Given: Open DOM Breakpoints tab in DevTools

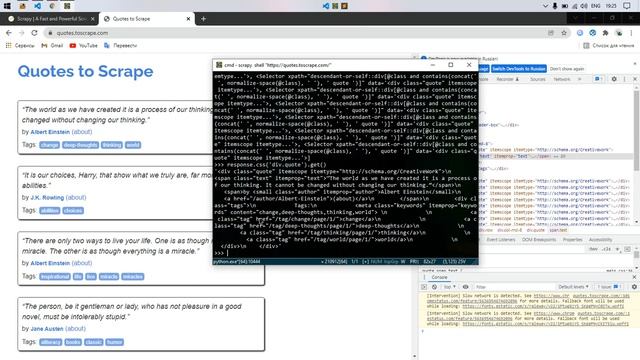Looking at the screenshot, I should point(539,240).
